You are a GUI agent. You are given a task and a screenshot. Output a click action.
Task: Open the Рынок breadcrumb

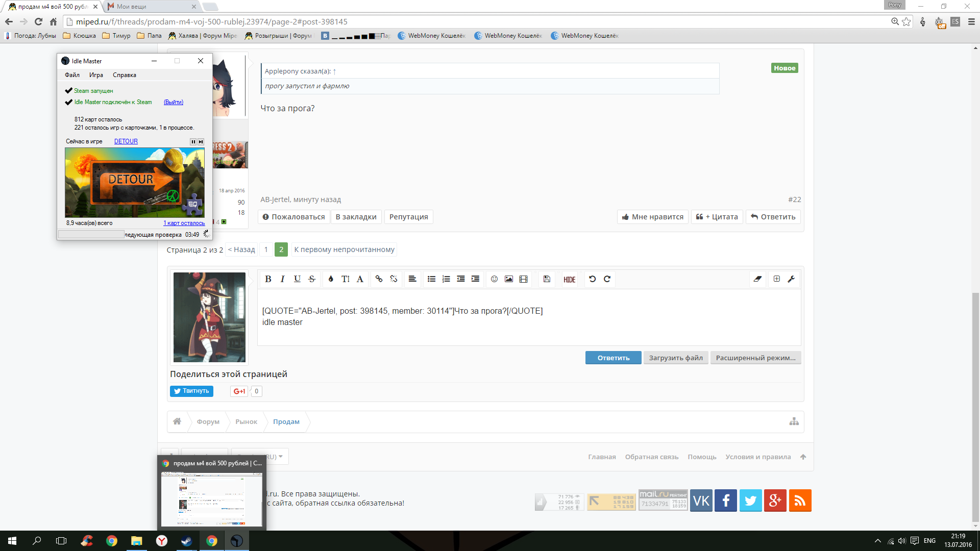click(246, 422)
